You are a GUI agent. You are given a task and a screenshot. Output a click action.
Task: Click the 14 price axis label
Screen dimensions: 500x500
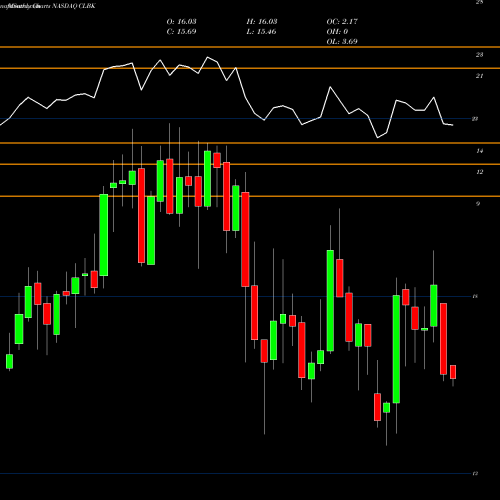479,151
